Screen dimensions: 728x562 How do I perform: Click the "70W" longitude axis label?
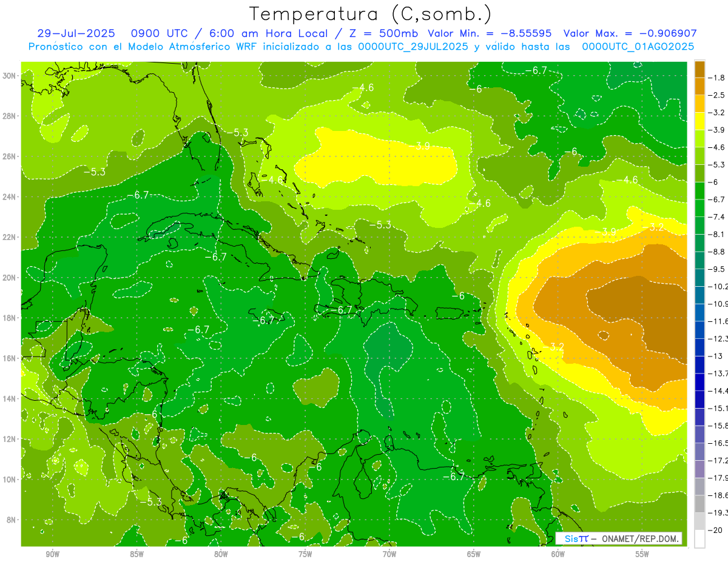coord(389,554)
